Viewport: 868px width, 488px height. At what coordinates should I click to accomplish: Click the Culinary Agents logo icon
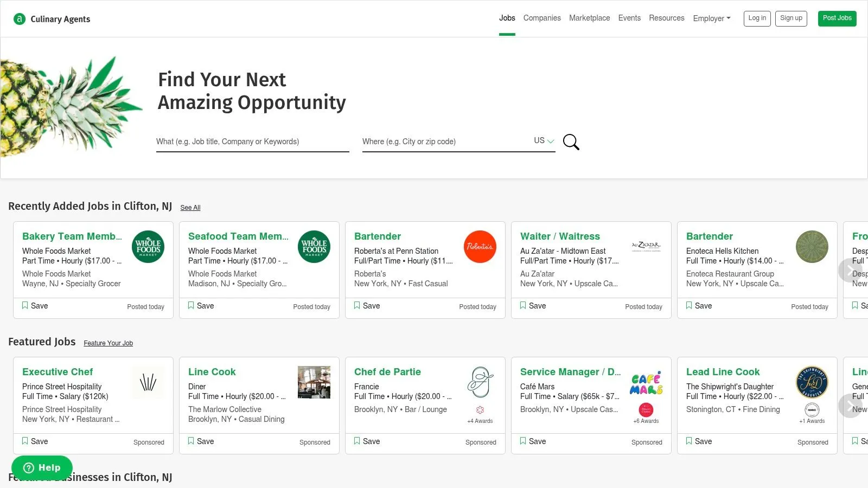click(20, 19)
